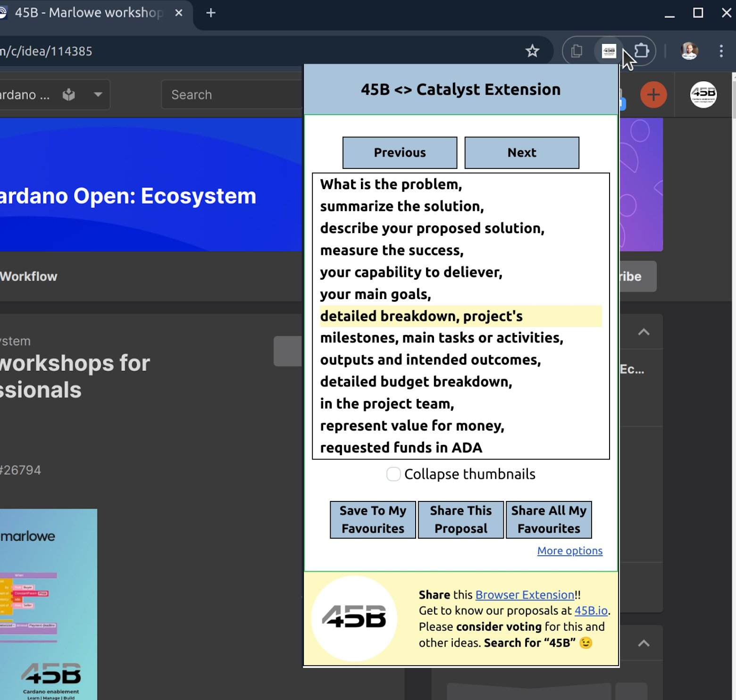Open the 45B user avatar on page
The width and height of the screenshot is (736, 700).
pos(703,95)
